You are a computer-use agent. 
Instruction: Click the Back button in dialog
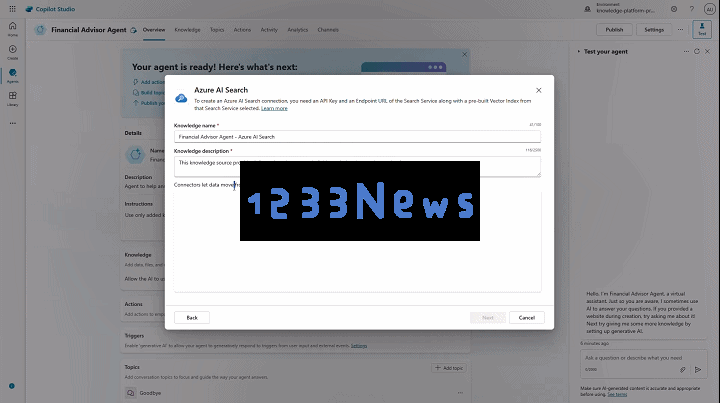[192, 318]
